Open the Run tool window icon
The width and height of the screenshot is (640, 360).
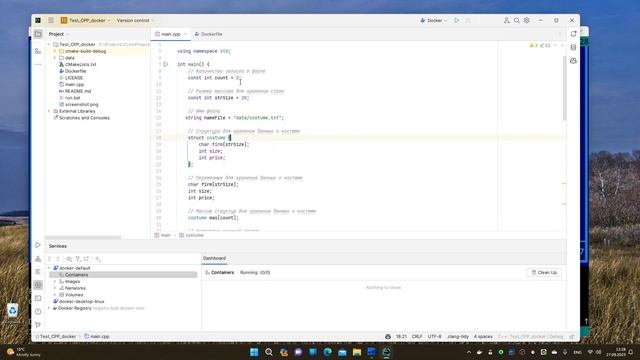point(38,245)
